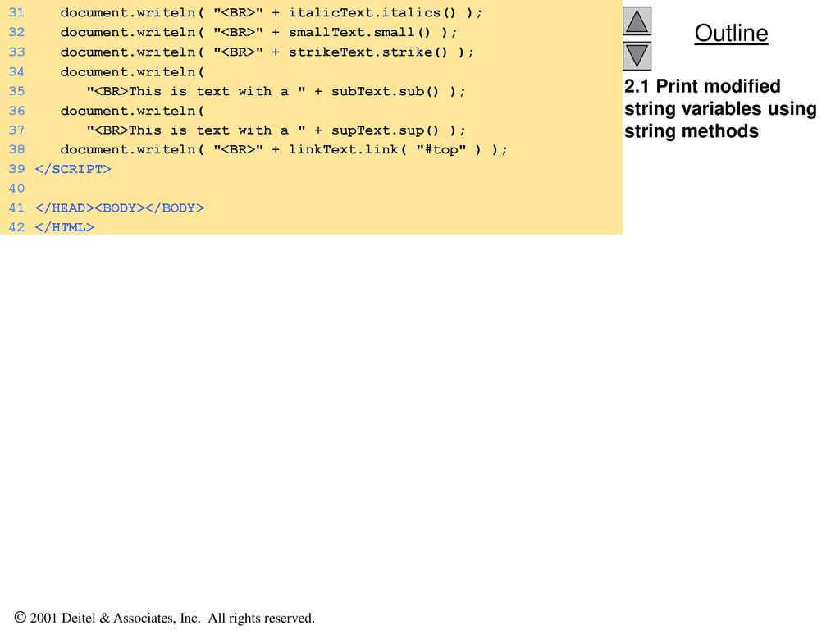This screenshot has width=840, height=630.
Task: Select line 36 document.writeln( statement
Action: 132,111
